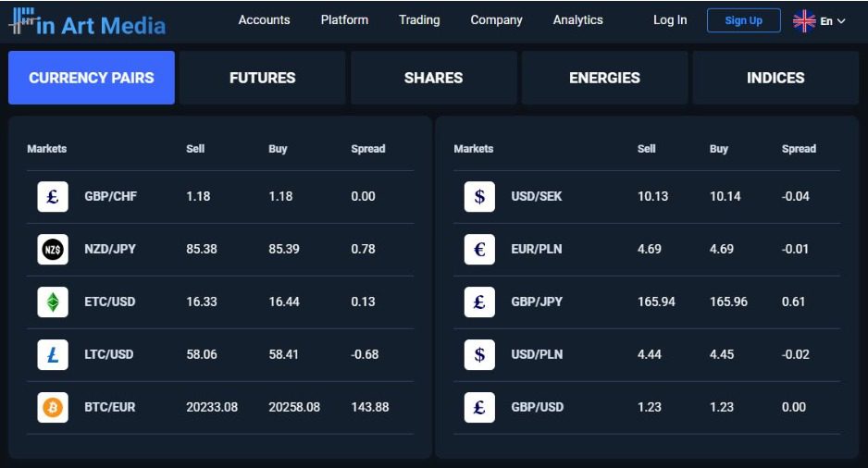868x468 pixels.
Task: Click the dollar icon beside USD/SEK
Action: (x=479, y=196)
